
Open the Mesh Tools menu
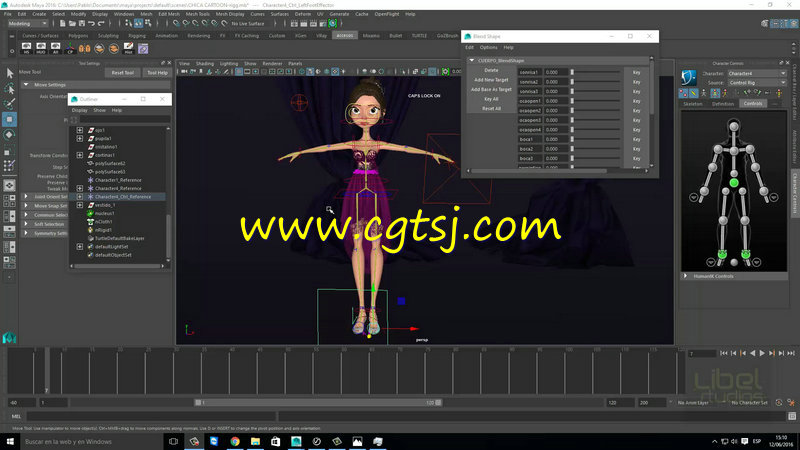coord(197,14)
